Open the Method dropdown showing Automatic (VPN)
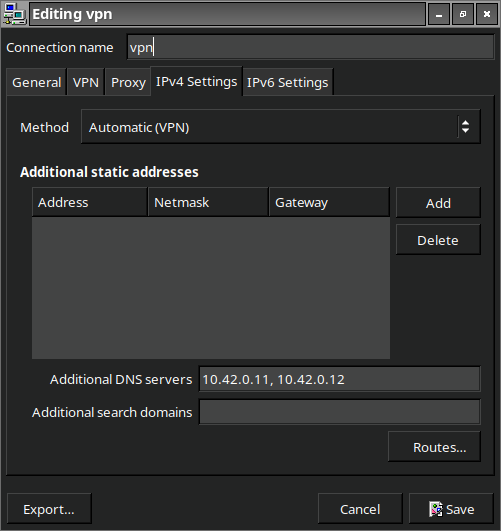Viewport: 501px width, 531px height. pos(280,127)
